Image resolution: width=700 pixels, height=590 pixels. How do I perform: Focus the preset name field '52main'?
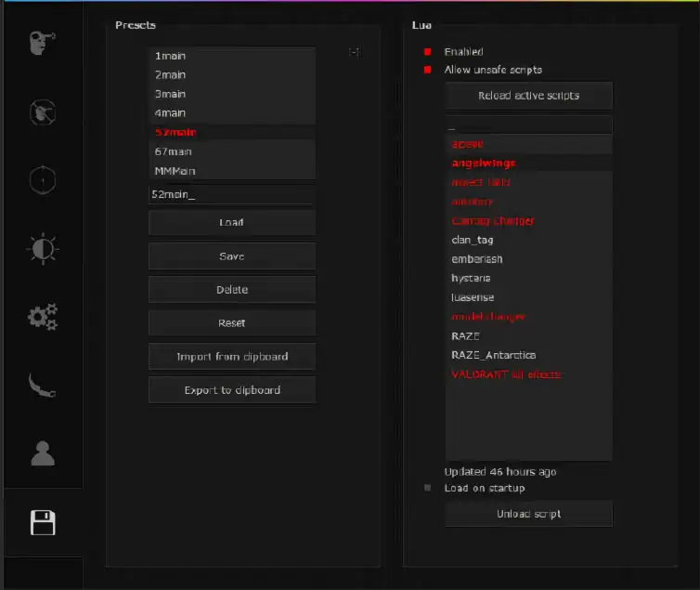[232, 194]
